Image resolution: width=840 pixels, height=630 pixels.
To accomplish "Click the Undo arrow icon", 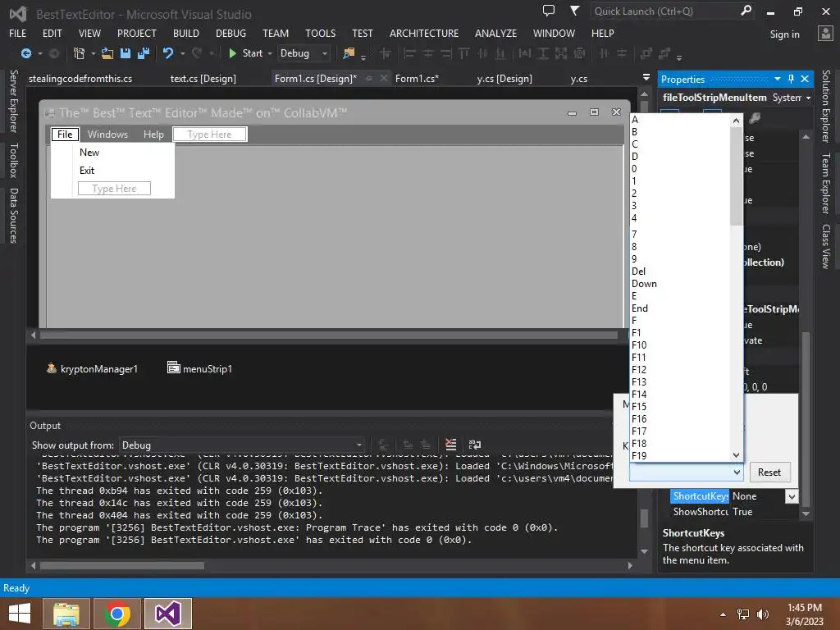I will 168,53.
